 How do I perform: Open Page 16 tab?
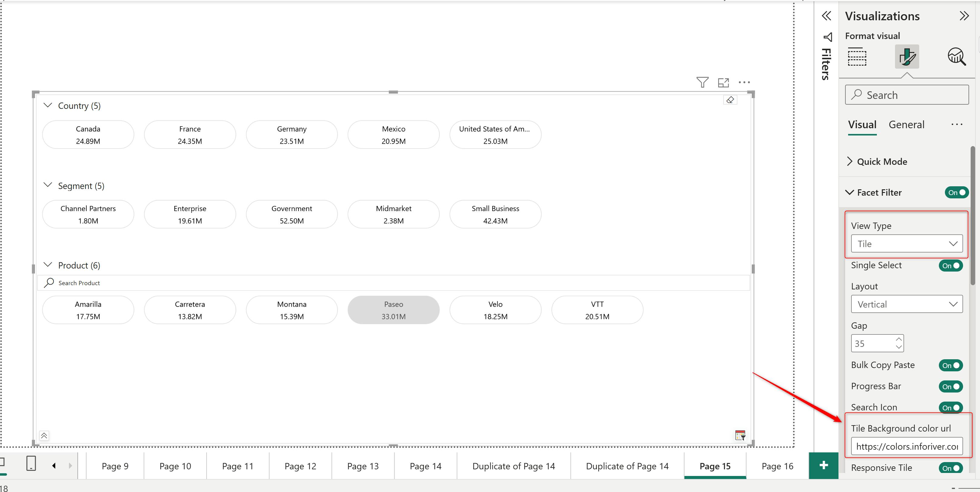777,466
